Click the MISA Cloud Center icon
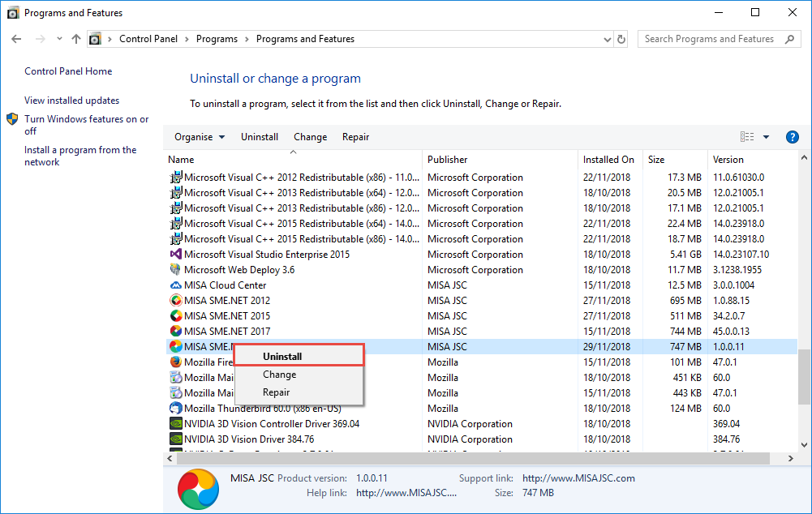This screenshot has width=812, height=514. click(x=176, y=285)
